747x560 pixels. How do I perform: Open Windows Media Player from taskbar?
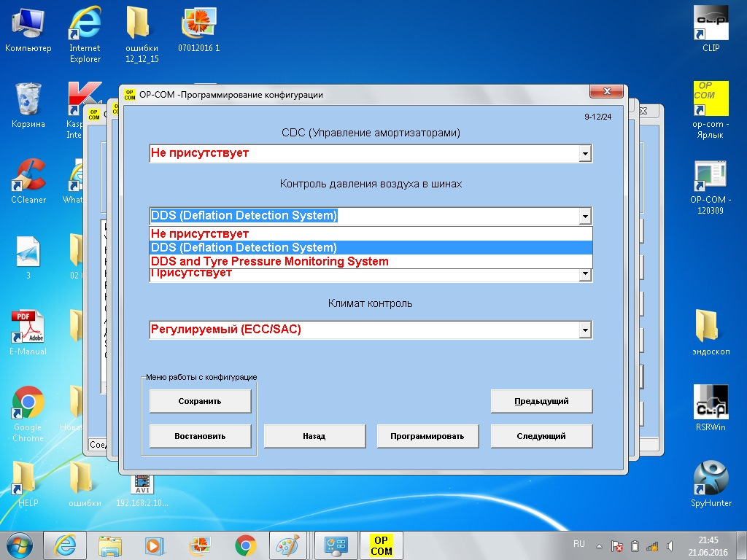(155, 545)
